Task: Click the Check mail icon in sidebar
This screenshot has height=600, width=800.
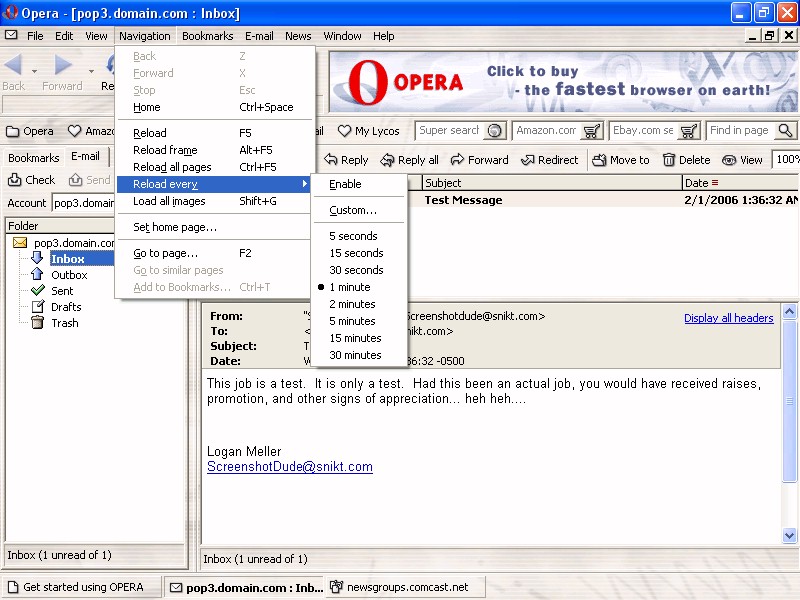Action: [x=15, y=181]
